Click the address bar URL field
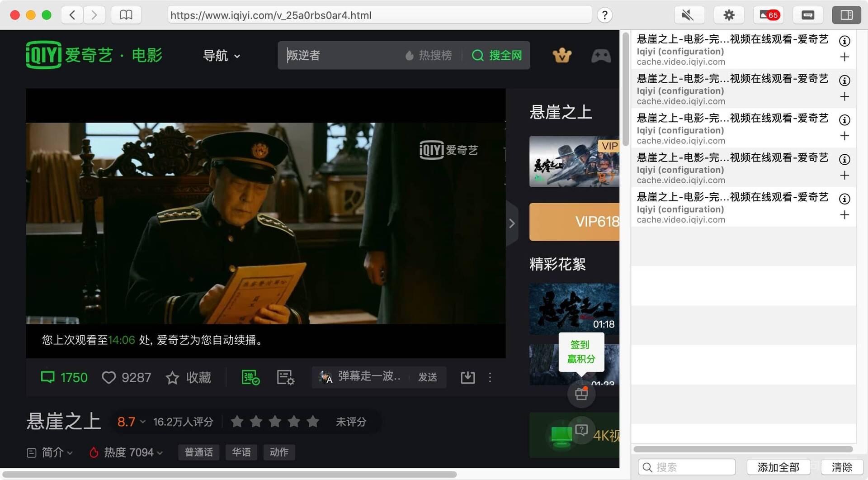Viewport: 868px width, 480px height. click(380, 15)
